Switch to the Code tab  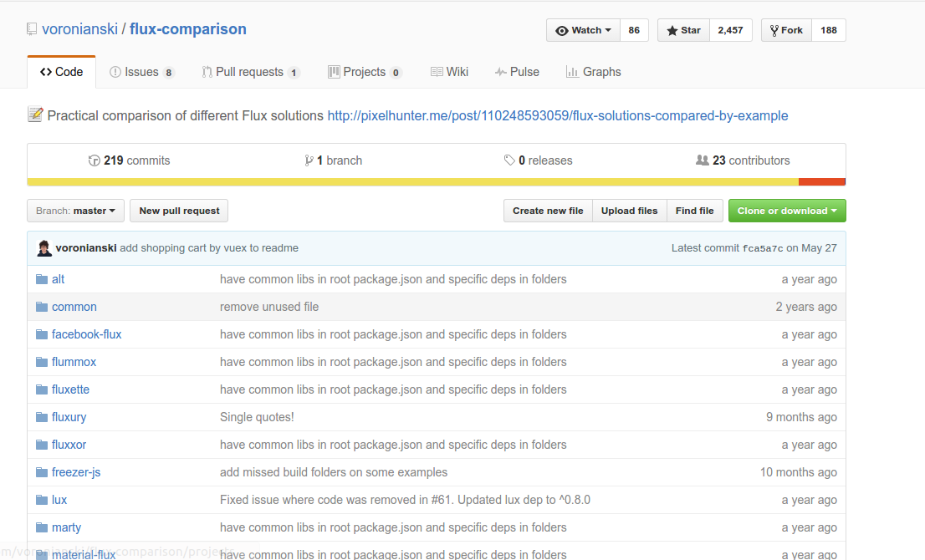(x=61, y=72)
